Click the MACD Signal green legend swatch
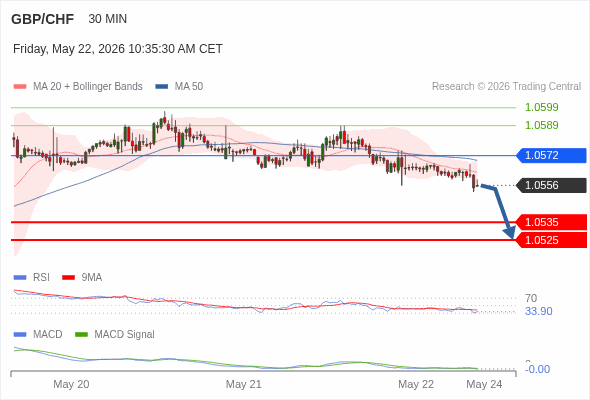The image size is (590, 400). point(81,335)
